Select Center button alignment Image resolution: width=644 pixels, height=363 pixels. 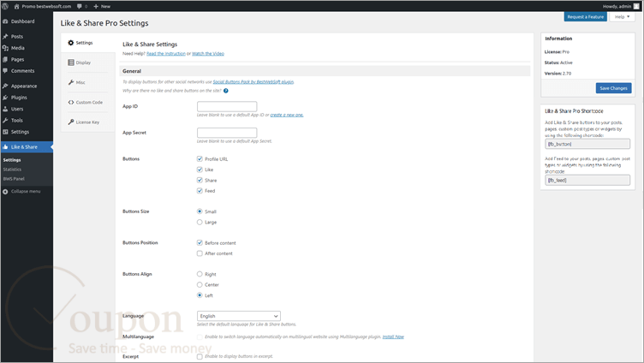pyautogui.click(x=200, y=285)
